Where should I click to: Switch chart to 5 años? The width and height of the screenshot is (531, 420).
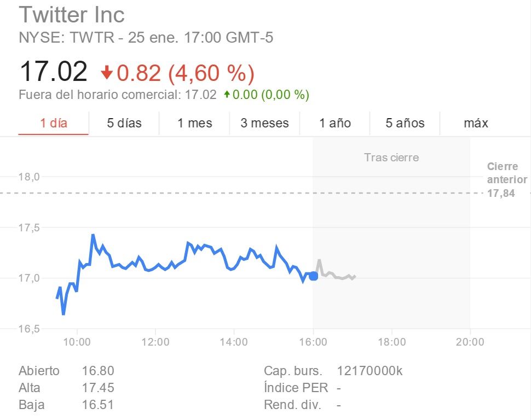tap(405, 123)
